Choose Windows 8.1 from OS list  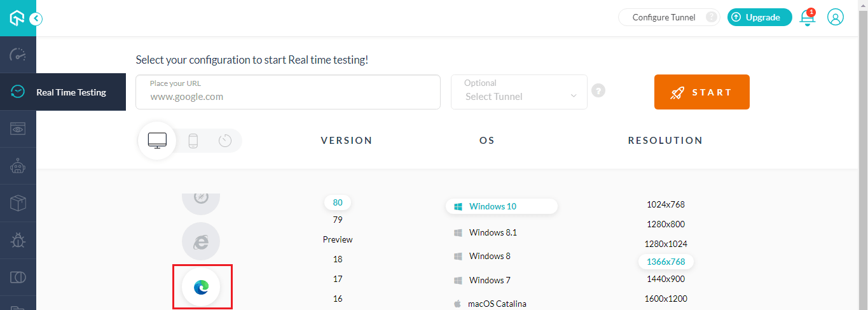click(492, 232)
